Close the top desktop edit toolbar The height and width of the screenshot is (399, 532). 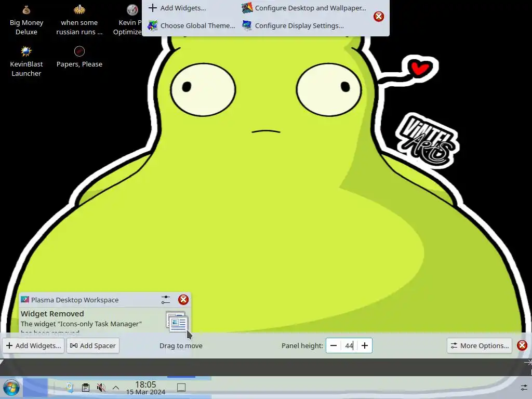pyautogui.click(x=379, y=17)
